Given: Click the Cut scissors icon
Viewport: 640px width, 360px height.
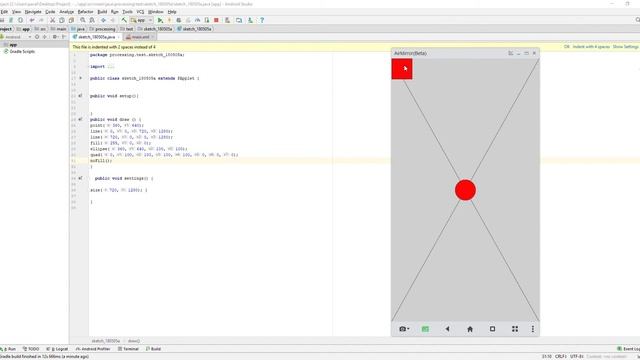Looking at the screenshot, I should (52, 20).
